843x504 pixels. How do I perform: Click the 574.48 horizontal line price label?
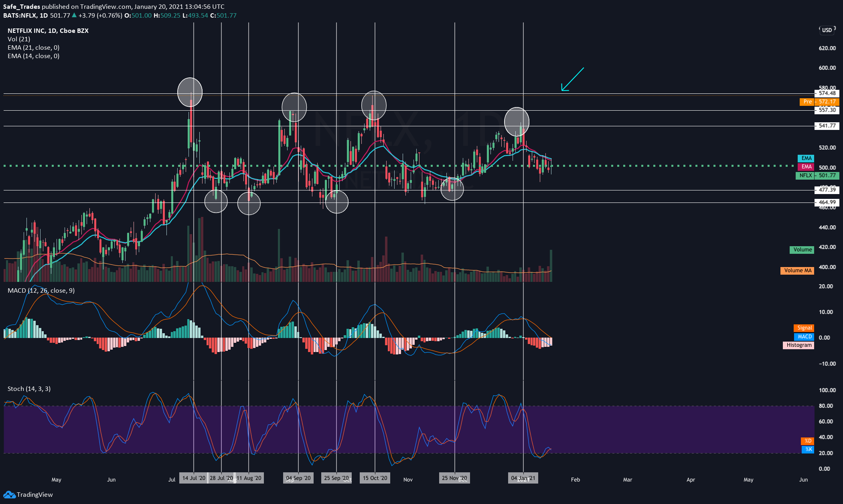click(x=827, y=93)
